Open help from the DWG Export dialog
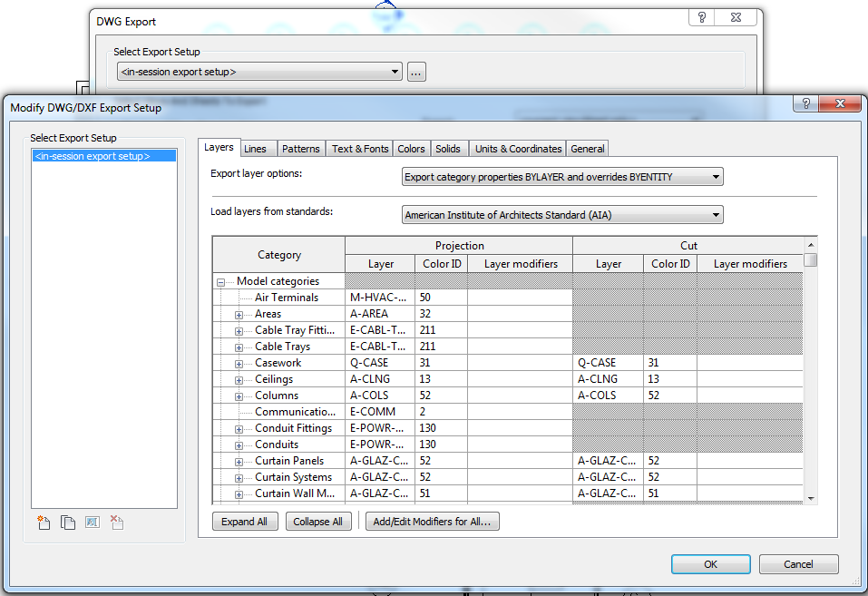 tap(700, 17)
